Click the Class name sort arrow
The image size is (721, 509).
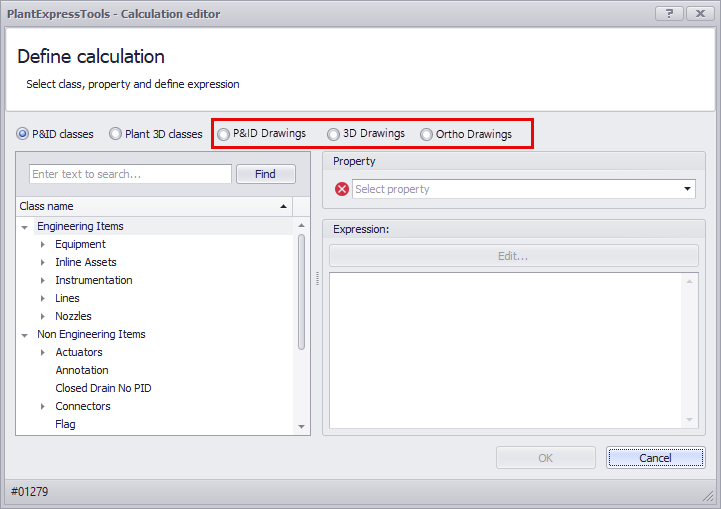pos(283,206)
